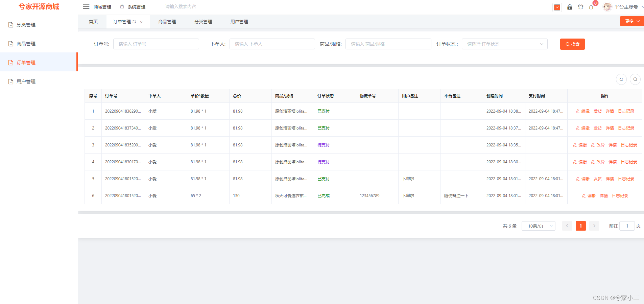Click 改价 for order row 3
This screenshot has width=644, height=304.
click(598, 145)
